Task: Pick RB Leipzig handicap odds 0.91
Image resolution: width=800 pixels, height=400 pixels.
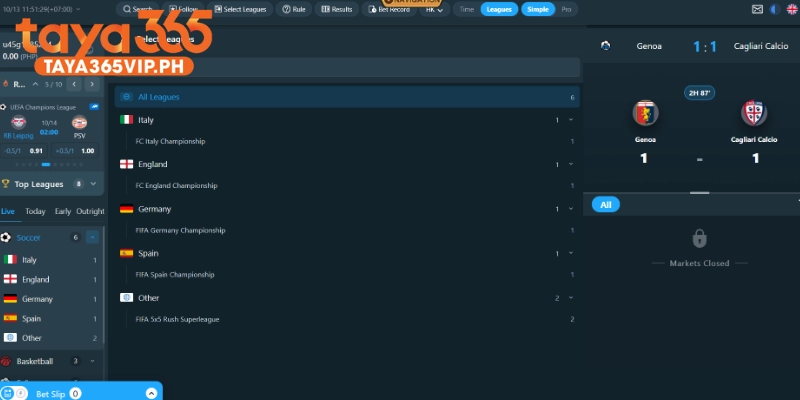Action: (x=23, y=151)
